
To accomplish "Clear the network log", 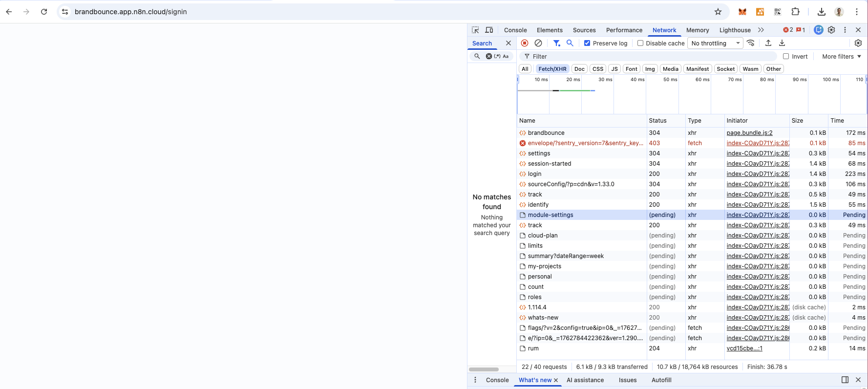I will click(x=538, y=43).
